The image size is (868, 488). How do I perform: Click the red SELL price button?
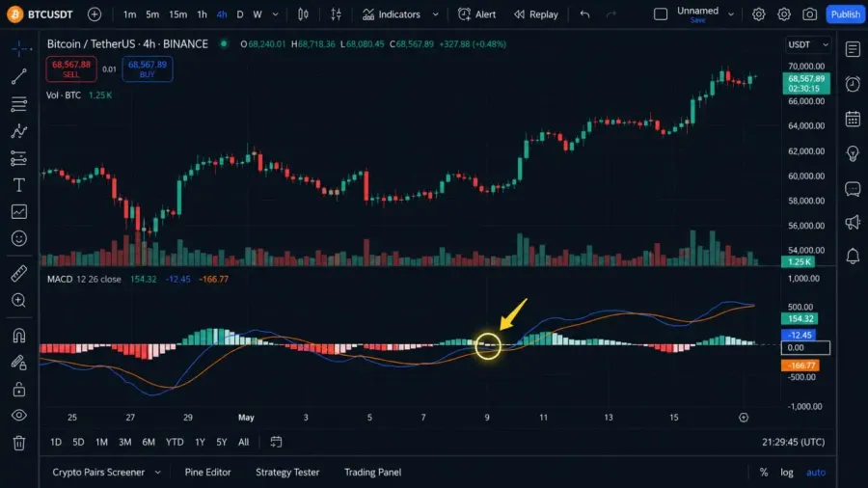(70, 69)
